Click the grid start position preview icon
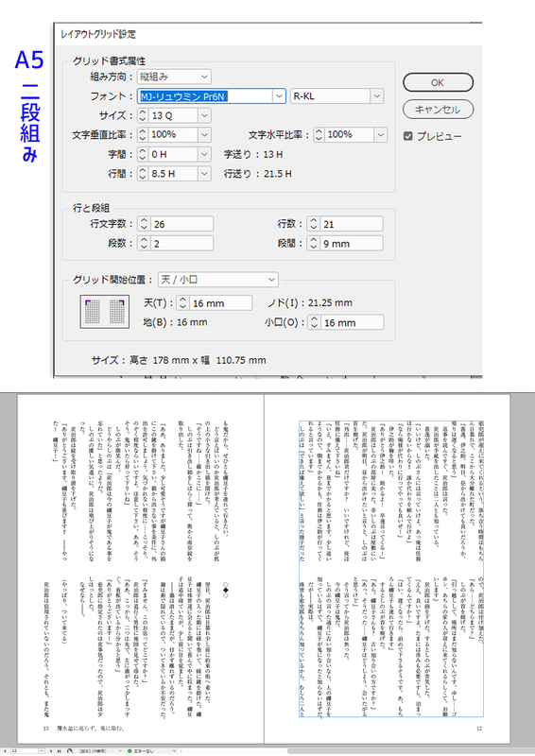Viewport: 535px width, 756px height. point(105,312)
